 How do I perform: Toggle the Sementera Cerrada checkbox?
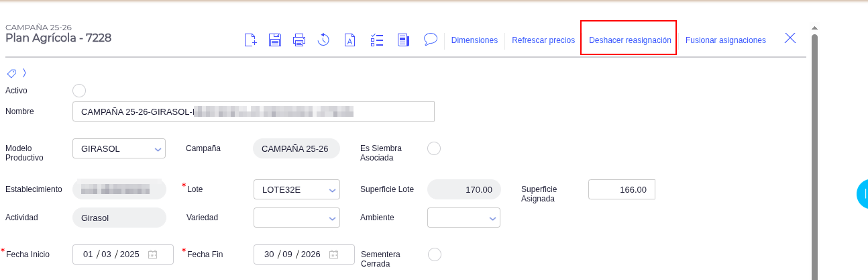coord(434,254)
